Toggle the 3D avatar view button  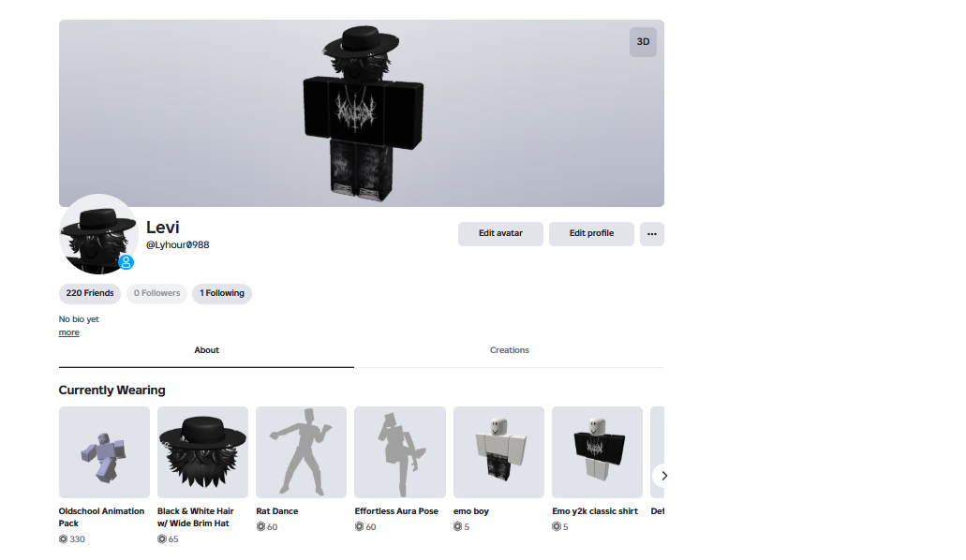[643, 42]
